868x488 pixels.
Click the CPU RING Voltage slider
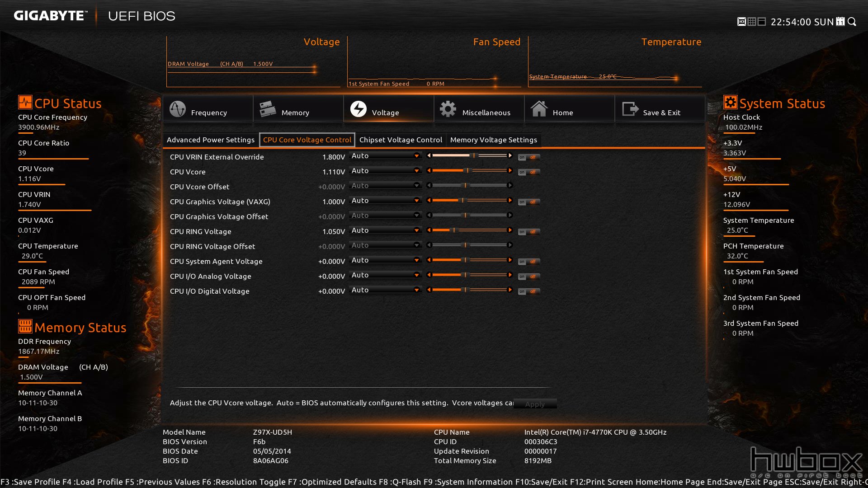pos(469,230)
